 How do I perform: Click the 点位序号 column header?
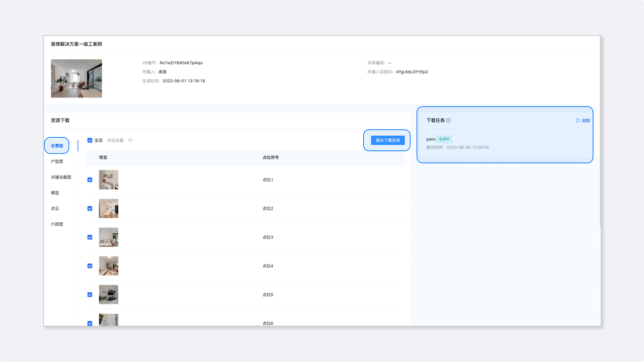click(271, 157)
